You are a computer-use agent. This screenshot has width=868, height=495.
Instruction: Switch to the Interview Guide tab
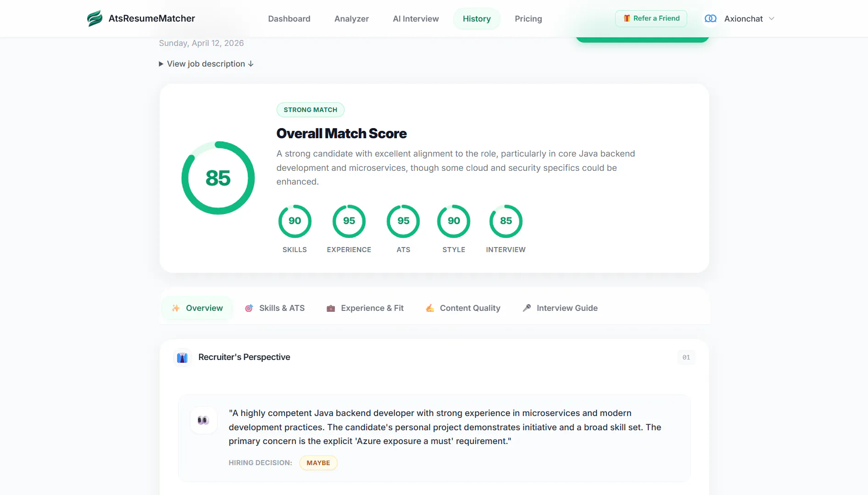(x=560, y=308)
